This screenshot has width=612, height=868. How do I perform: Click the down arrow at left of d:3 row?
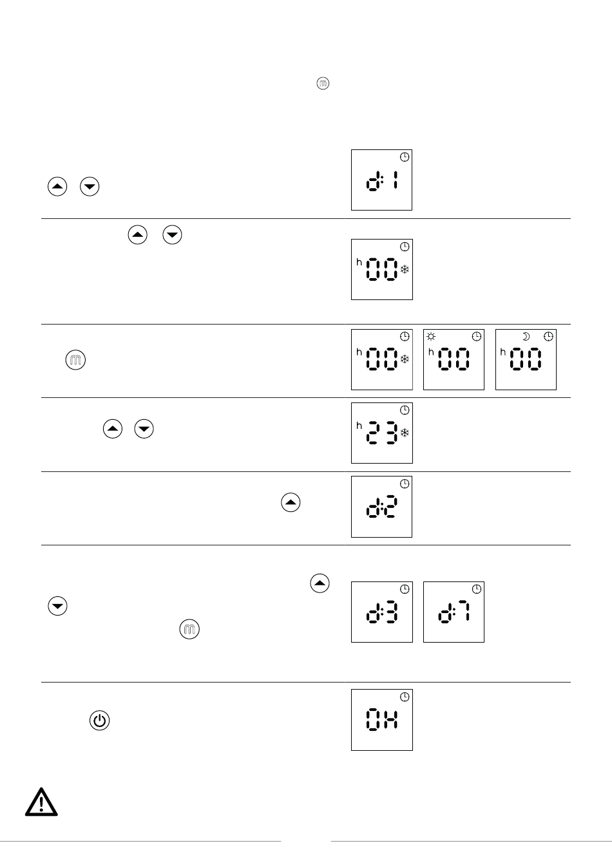coord(57,607)
